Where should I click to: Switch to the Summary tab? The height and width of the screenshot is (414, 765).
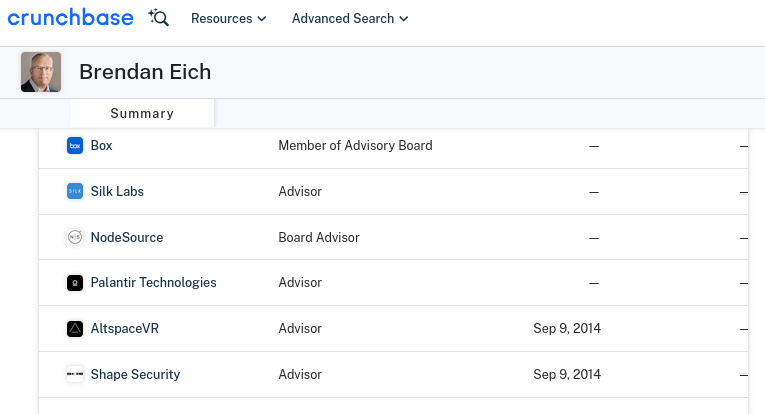coord(142,113)
